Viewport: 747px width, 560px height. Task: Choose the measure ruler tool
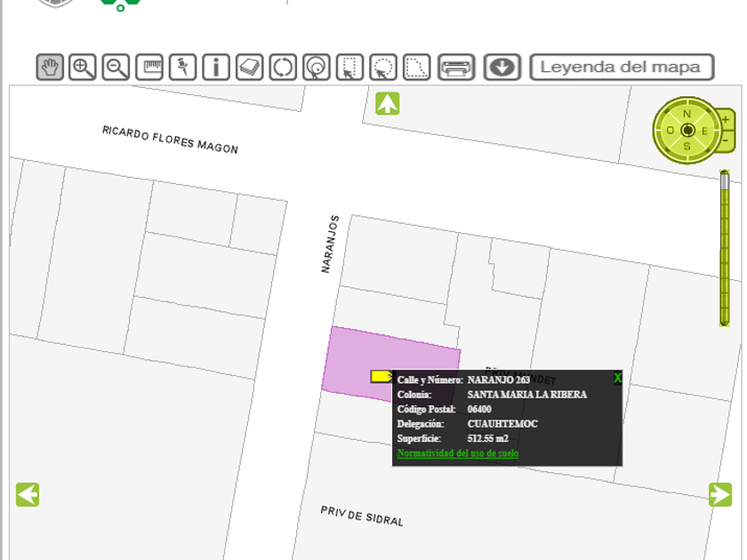tap(149, 68)
